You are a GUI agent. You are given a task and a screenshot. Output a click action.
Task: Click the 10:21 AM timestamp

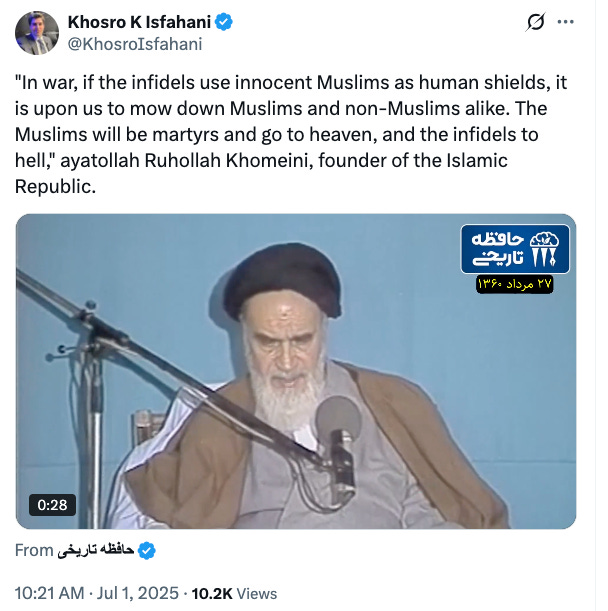coord(49,593)
